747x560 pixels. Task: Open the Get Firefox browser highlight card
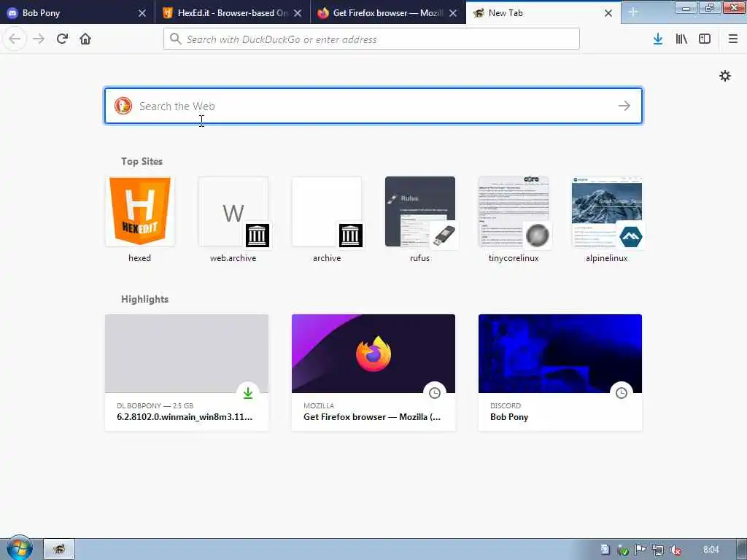point(373,373)
